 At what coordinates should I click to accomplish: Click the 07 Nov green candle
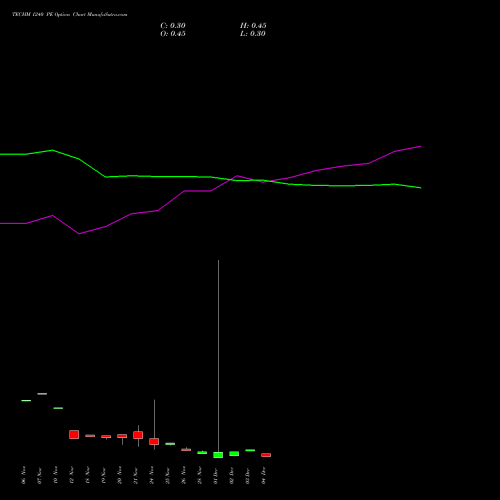42,394
